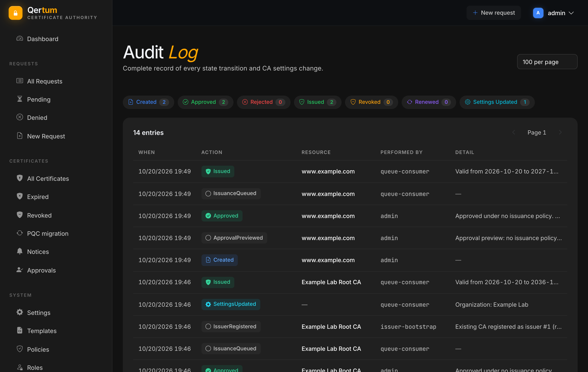Open the 100 per page dropdown
This screenshot has width=588, height=372.
pyautogui.click(x=547, y=62)
